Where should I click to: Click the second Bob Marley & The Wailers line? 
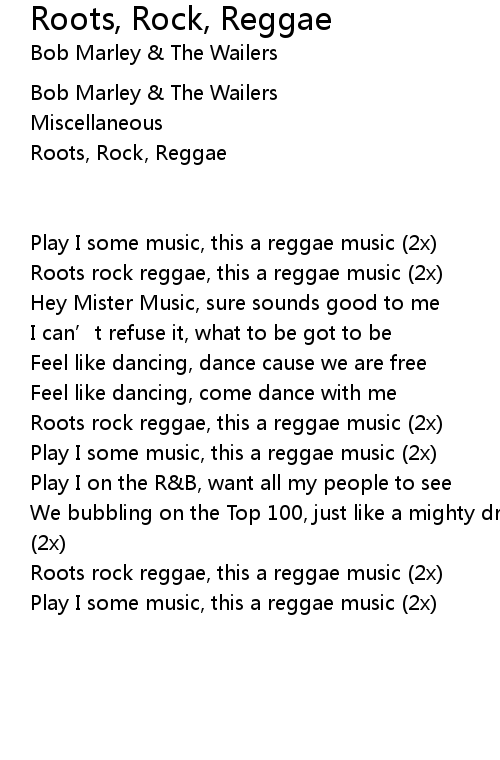point(154,93)
